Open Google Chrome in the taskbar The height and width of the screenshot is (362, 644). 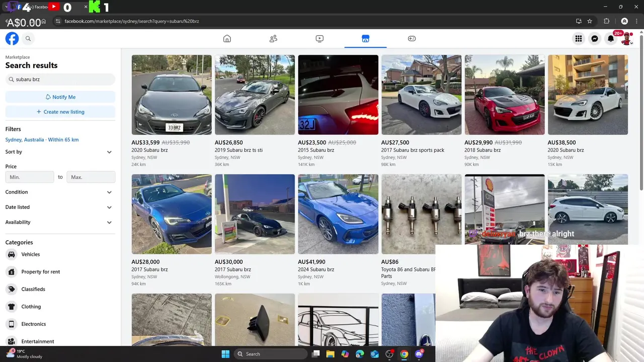point(404,354)
